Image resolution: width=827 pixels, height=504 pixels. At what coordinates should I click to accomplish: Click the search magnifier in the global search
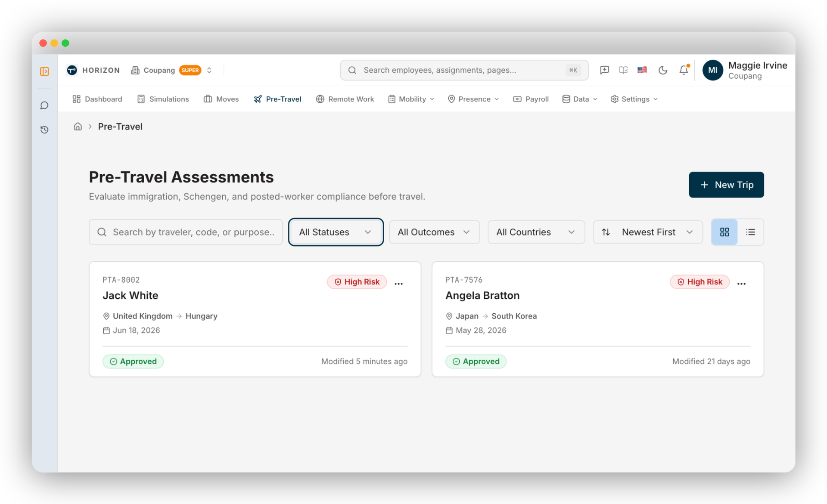tap(352, 70)
